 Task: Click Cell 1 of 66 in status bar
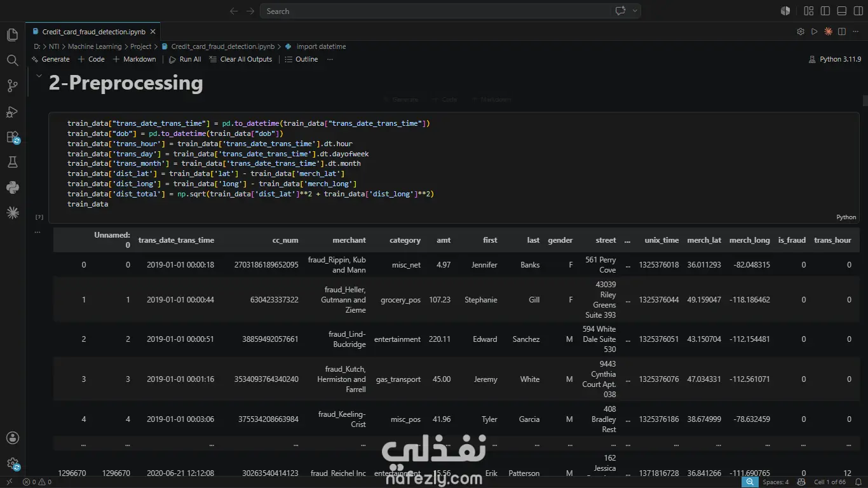point(830,482)
